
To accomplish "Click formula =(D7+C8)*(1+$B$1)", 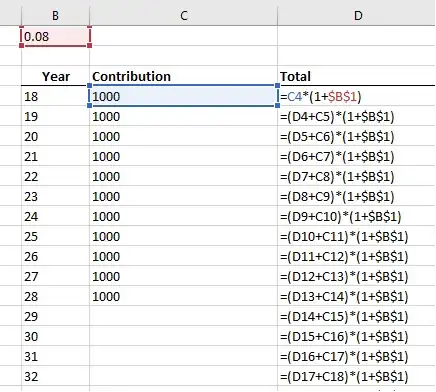I will 357,176.
